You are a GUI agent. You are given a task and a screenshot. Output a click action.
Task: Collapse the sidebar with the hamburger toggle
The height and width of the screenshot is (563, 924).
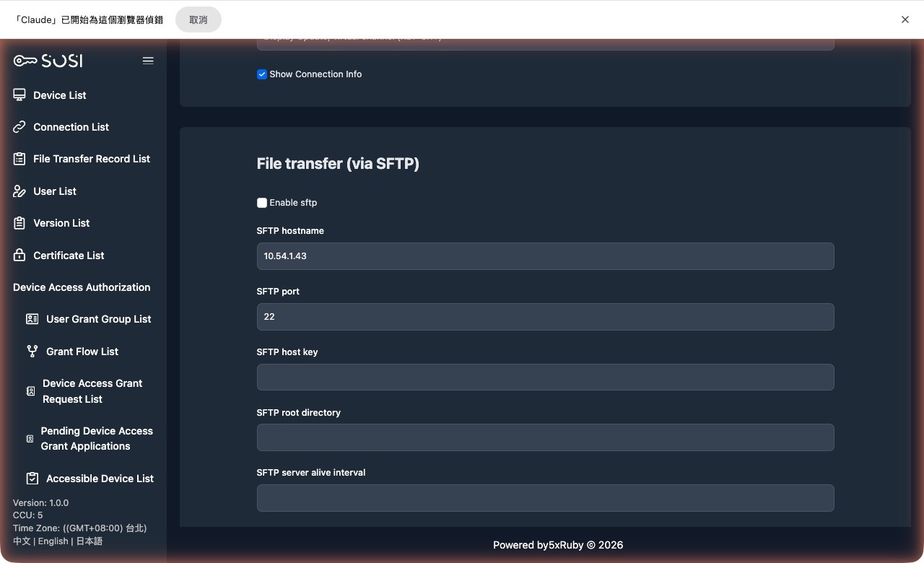(148, 61)
